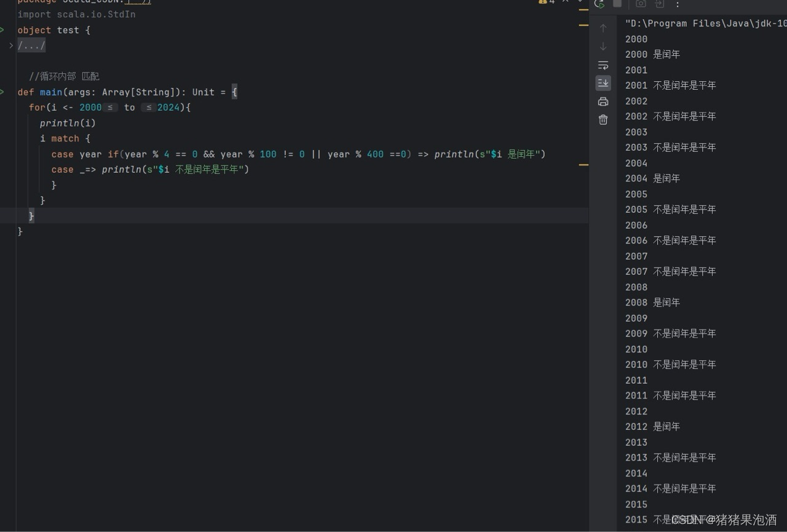This screenshot has height=532, width=787.
Task: Click the 'i match' expression
Action: point(60,138)
